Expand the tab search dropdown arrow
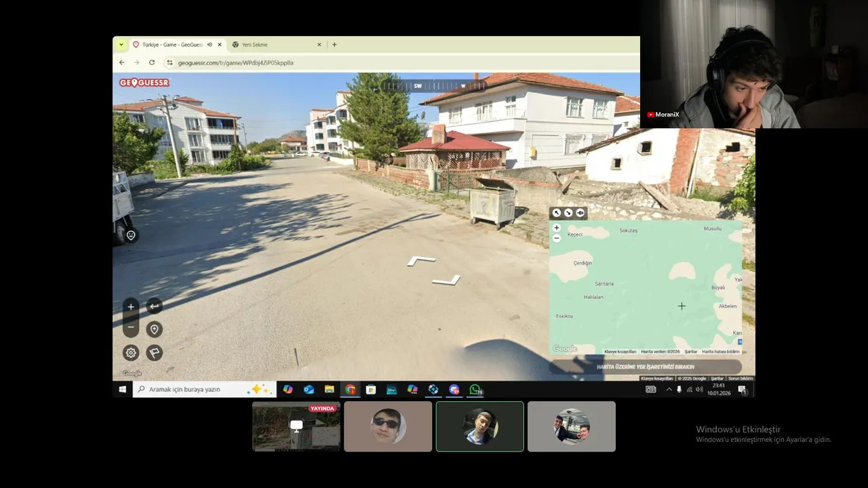Screen dimensions: 868x488 pos(121,45)
